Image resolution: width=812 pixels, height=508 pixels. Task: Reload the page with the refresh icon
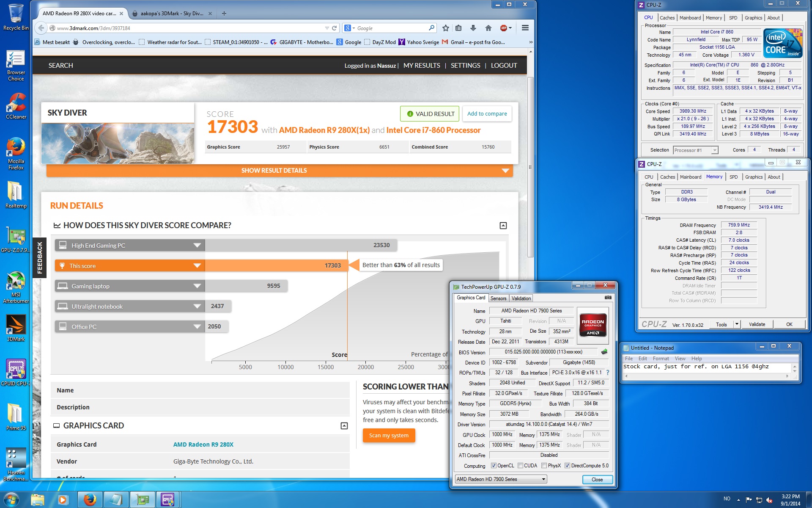coord(335,28)
